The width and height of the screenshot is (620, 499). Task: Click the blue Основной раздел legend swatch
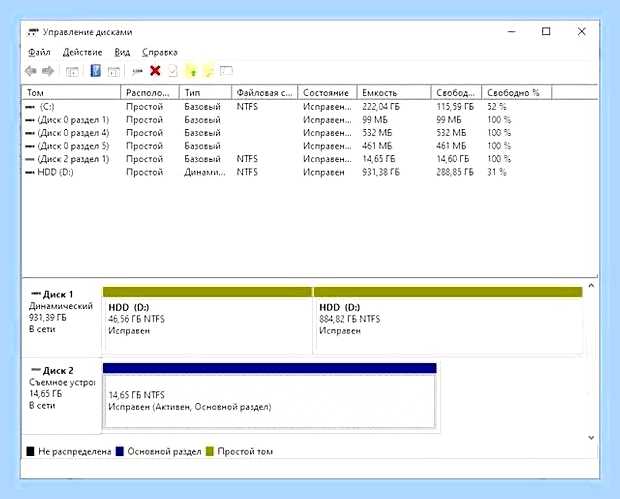[120, 451]
